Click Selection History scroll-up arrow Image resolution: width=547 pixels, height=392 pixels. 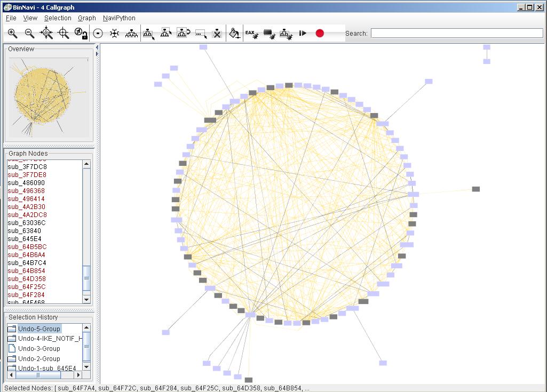(x=86, y=328)
